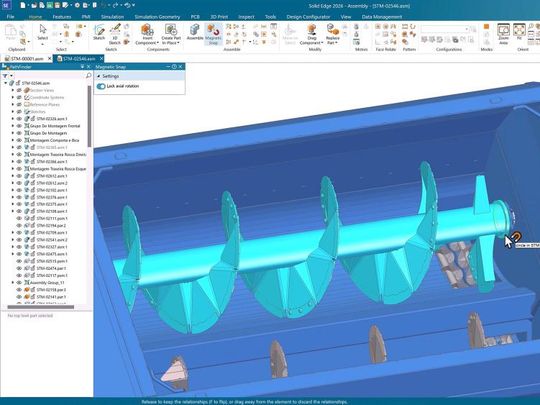Toggle eye icon for Montagem Traseira Rosca Direita

[19, 154]
